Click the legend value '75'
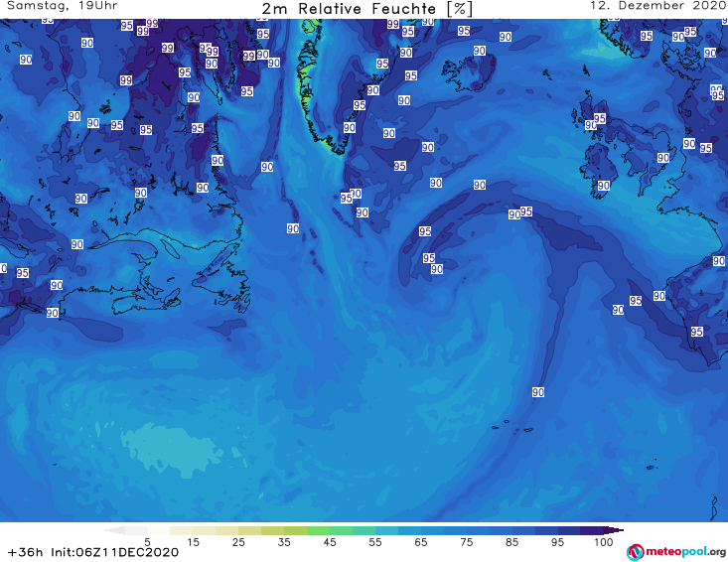Screen dimensions: 728x562 (x=466, y=542)
